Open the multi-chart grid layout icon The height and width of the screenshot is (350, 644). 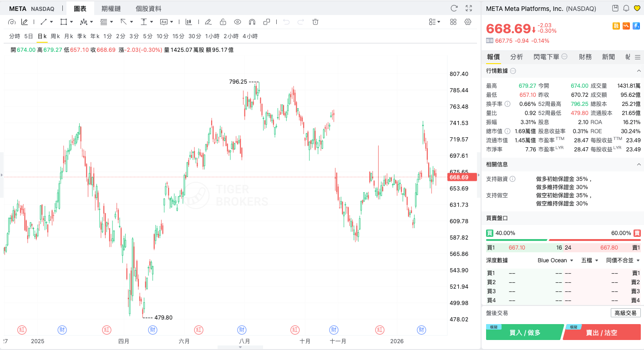453,22
